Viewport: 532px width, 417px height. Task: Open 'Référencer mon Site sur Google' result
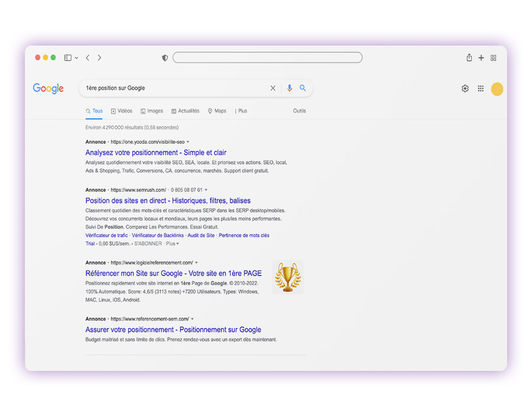tap(173, 273)
